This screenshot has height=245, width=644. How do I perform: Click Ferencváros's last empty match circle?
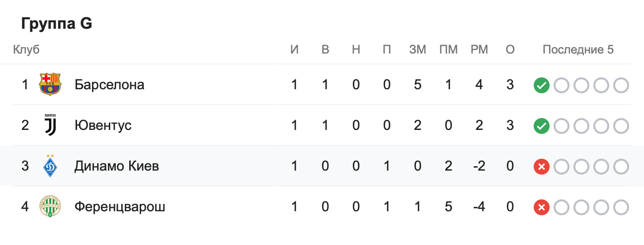(x=621, y=207)
